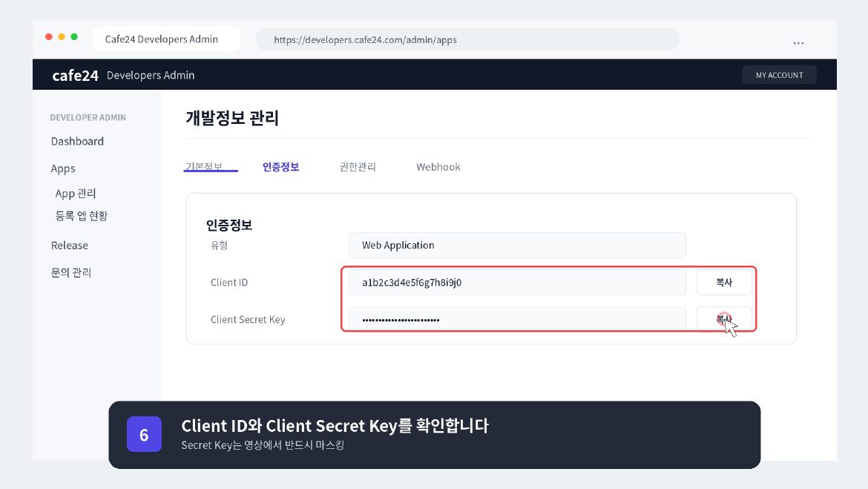Click the Client Secret Key label
Screen dimensions: 868x489
248,320
